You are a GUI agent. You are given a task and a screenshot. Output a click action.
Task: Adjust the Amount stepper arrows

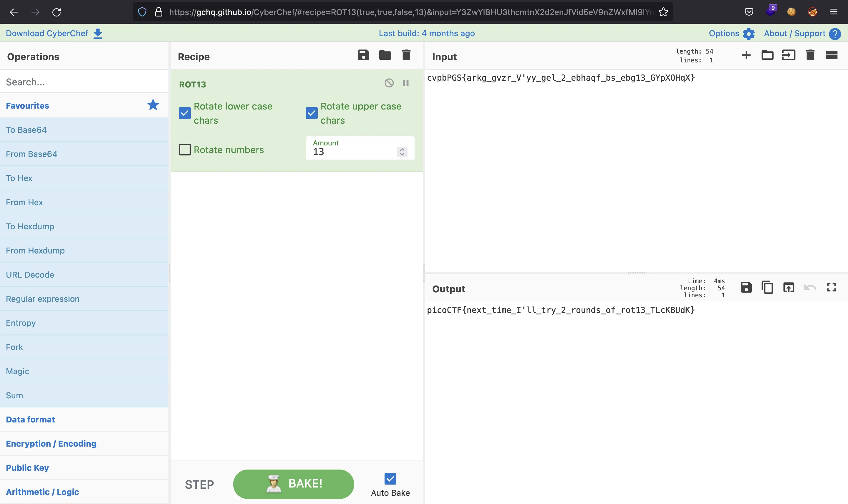402,152
